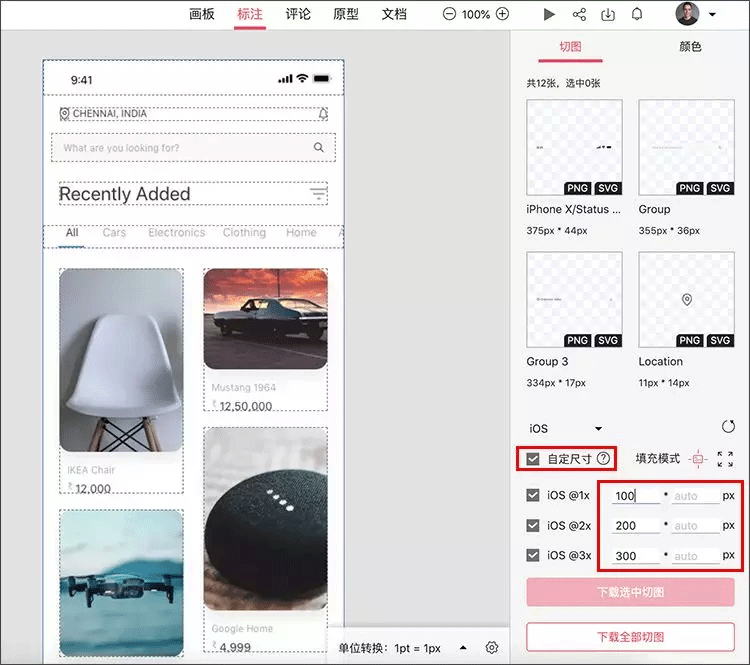This screenshot has height=665, width=750.
Task: Uncheck the iOS @1x checkbox
Action: (532, 495)
